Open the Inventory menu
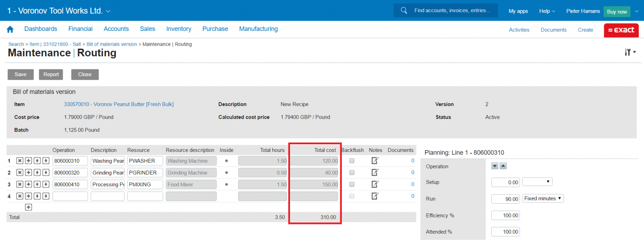 pos(179,29)
